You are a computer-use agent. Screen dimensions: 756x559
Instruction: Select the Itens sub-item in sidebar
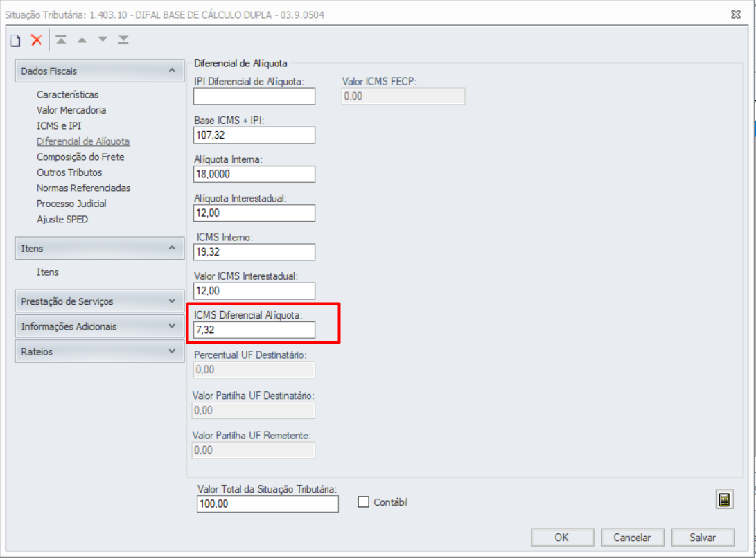(x=48, y=272)
